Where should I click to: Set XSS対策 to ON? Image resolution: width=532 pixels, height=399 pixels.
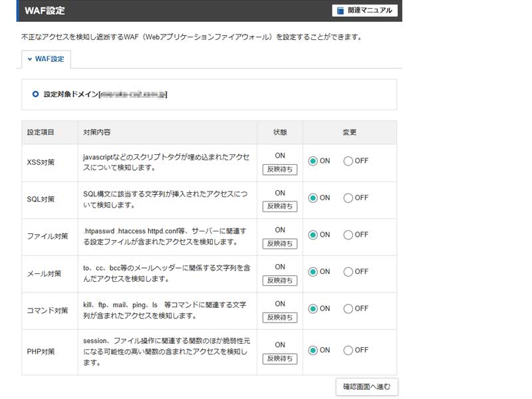tap(313, 161)
